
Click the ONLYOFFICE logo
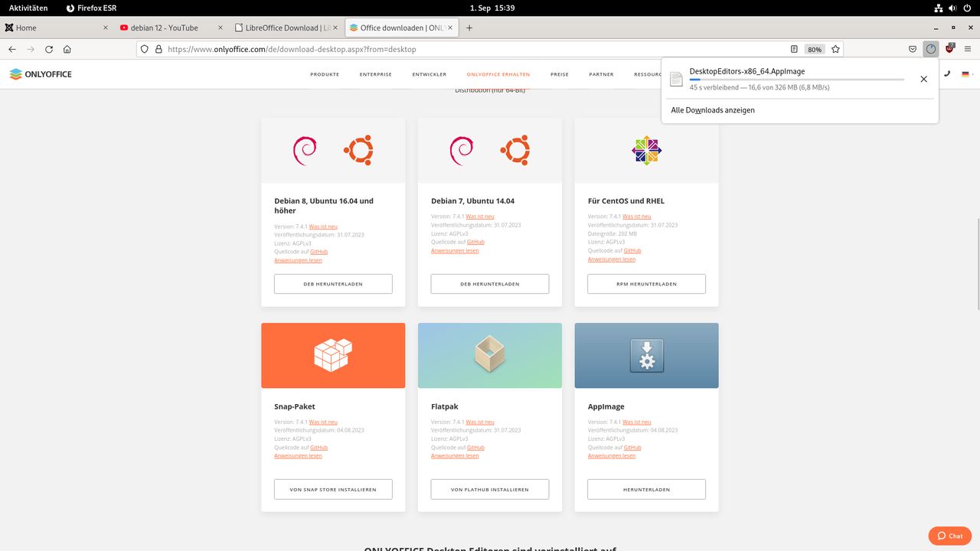(x=41, y=74)
